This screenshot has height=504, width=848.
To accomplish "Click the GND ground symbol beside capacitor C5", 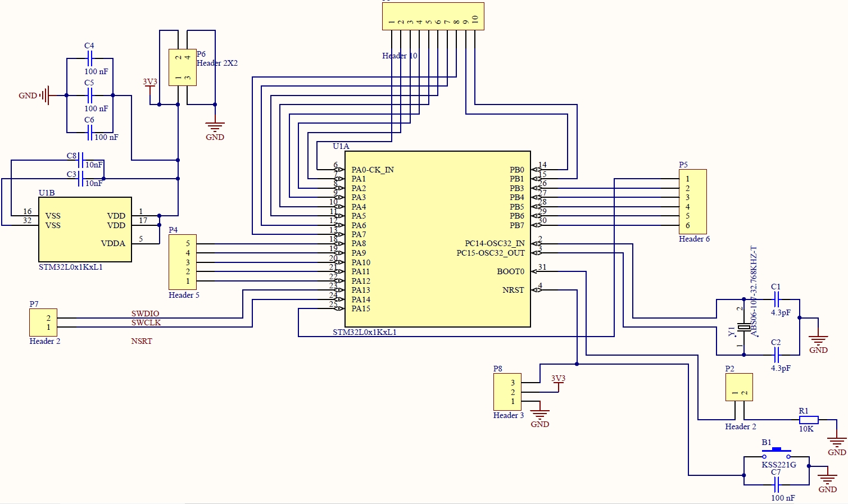I will [x=45, y=96].
